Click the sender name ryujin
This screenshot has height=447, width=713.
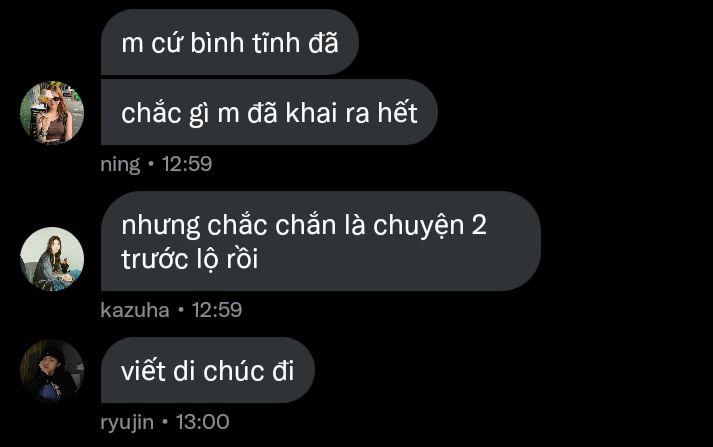(x=127, y=422)
